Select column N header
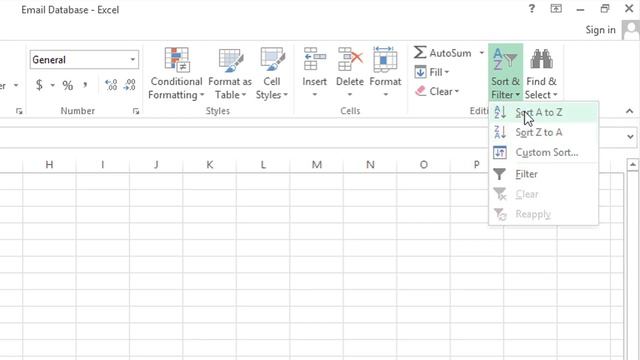This screenshot has width=640, height=360. coord(370,164)
